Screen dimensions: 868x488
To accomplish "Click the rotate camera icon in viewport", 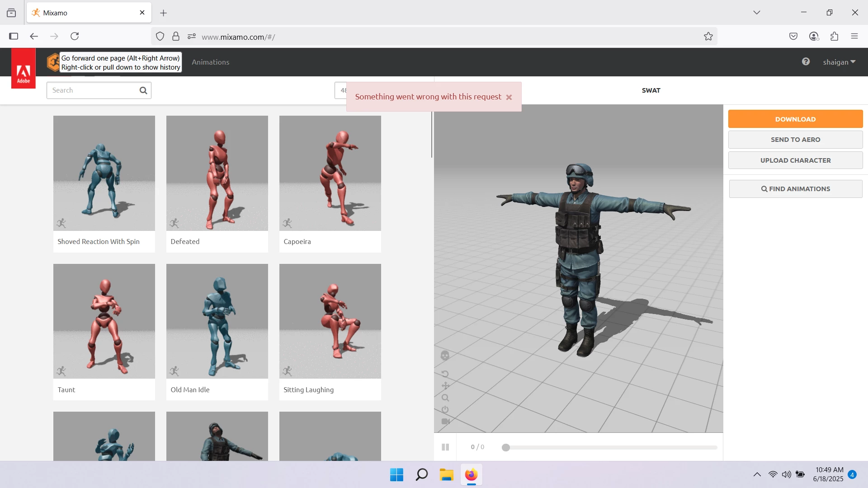I will (x=445, y=374).
